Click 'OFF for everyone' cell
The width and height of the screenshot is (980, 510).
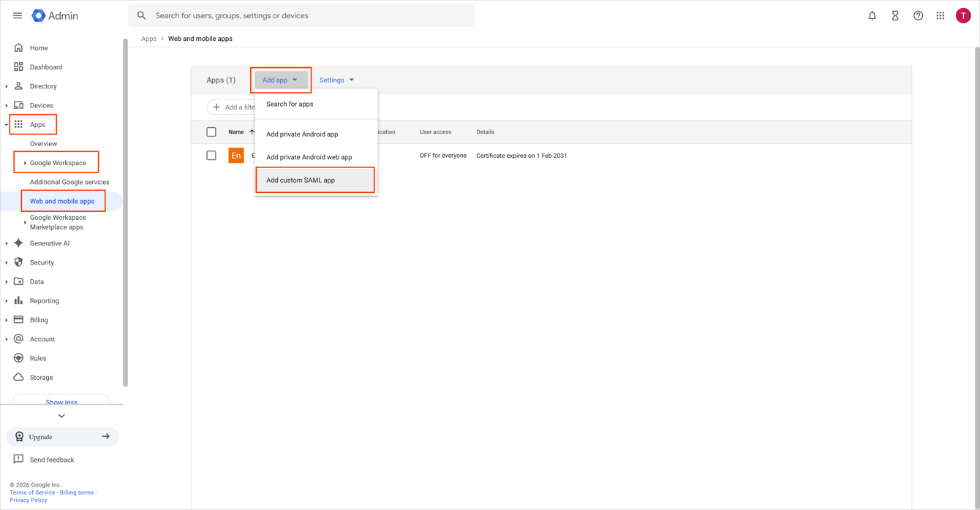click(x=443, y=156)
